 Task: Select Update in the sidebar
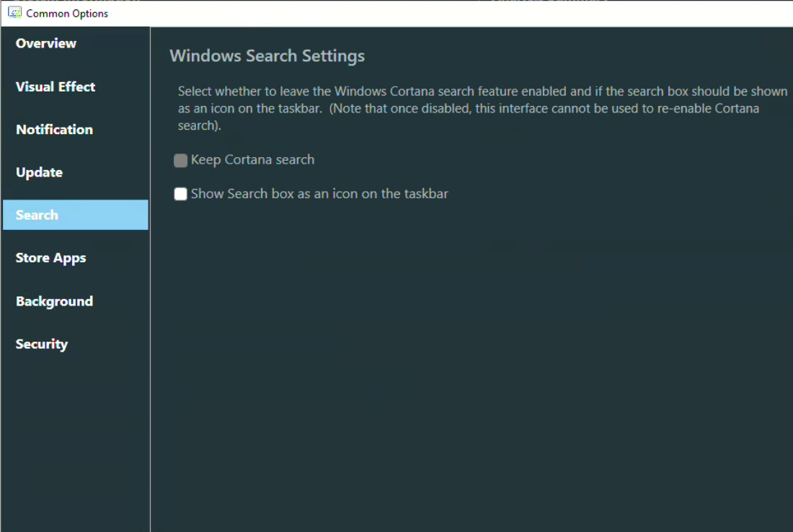tap(39, 172)
